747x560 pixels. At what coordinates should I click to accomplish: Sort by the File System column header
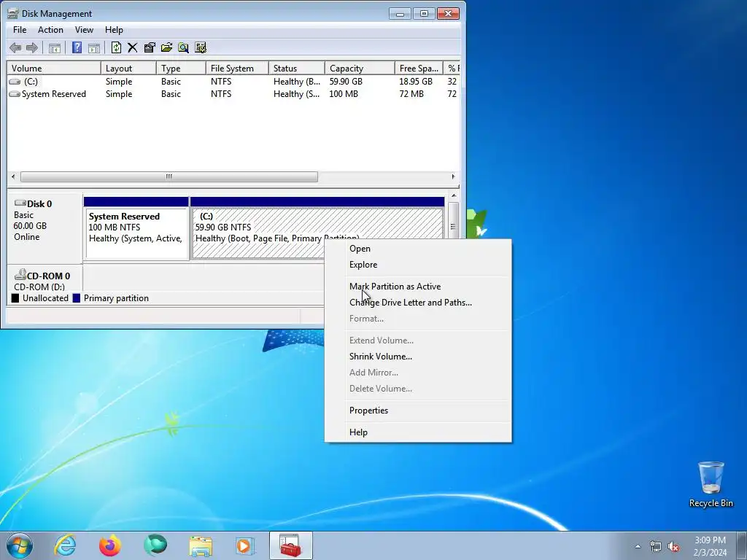[x=237, y=68]
